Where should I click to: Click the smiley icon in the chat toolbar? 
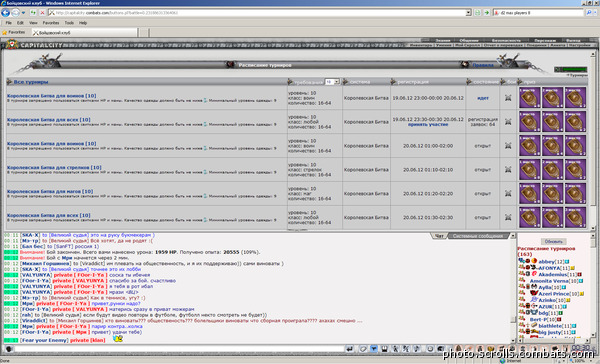(x=430, y=349)
